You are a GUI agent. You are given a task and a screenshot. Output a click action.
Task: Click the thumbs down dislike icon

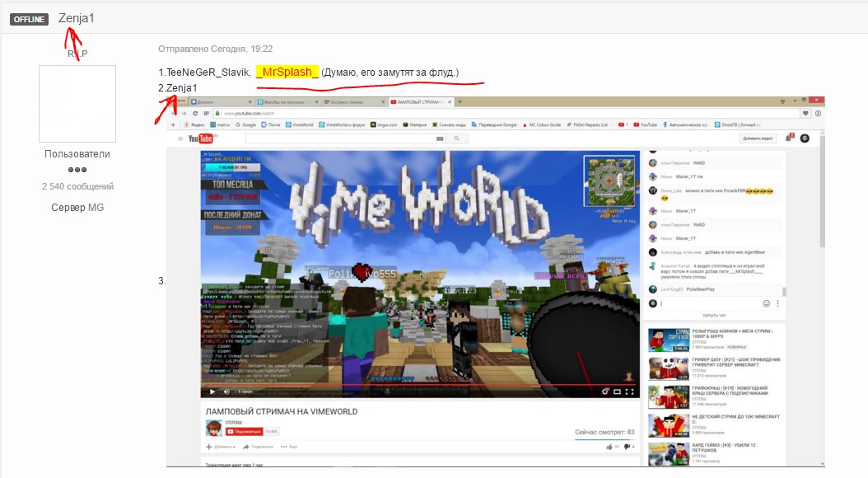(628, 447)
